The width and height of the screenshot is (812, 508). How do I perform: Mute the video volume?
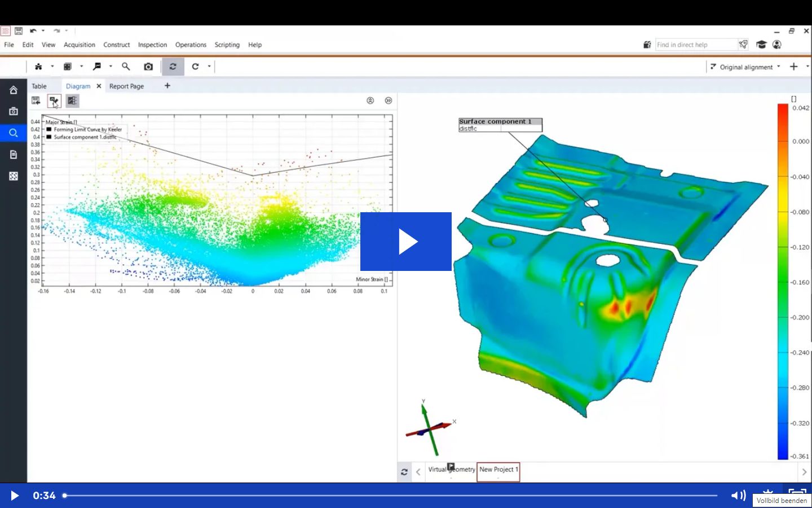coord(738,496)
